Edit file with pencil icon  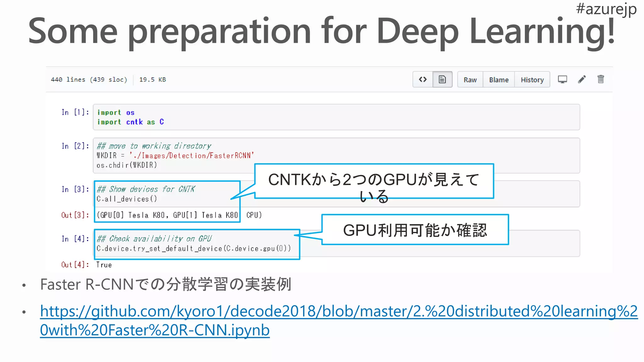tap(582, 79)
